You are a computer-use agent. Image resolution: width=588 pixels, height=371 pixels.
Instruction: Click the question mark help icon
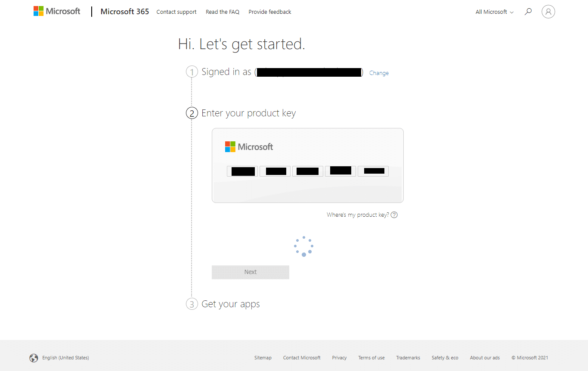click(x=394, y=215)
